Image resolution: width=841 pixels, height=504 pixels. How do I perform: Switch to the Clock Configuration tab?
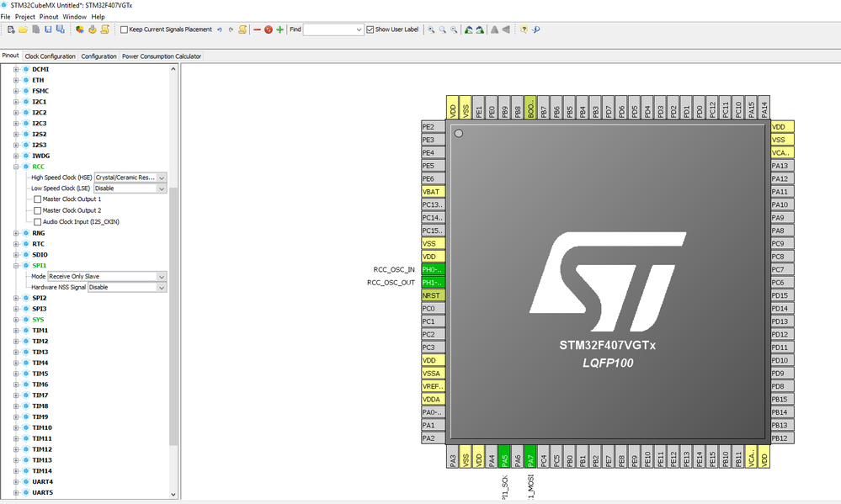click(x=50, y=56)
